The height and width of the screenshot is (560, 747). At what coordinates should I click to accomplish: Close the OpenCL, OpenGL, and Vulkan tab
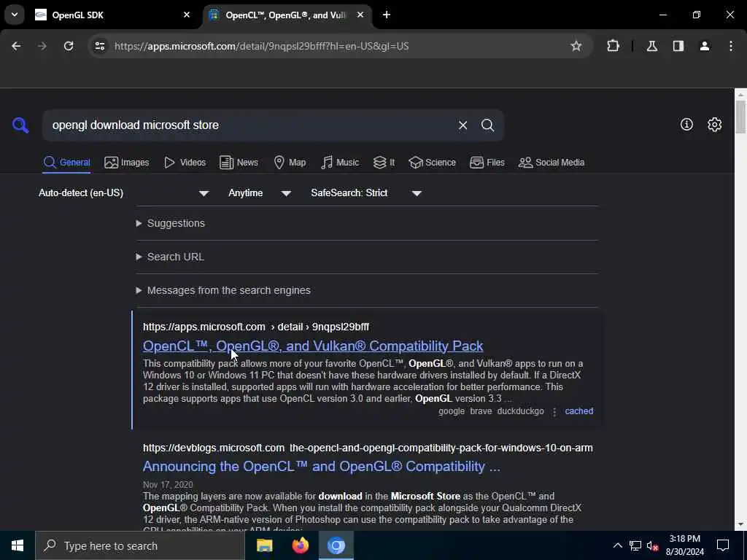click(x=360, y=15)
